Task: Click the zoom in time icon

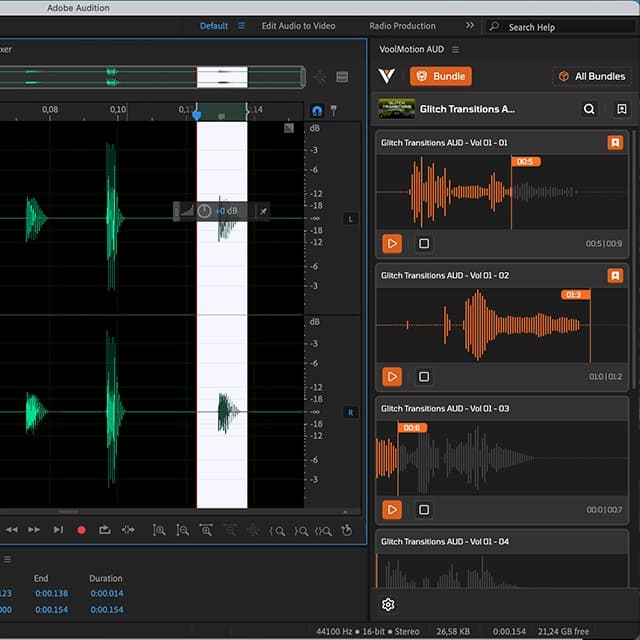Action: pyautogui.click(x=206, y=530)
